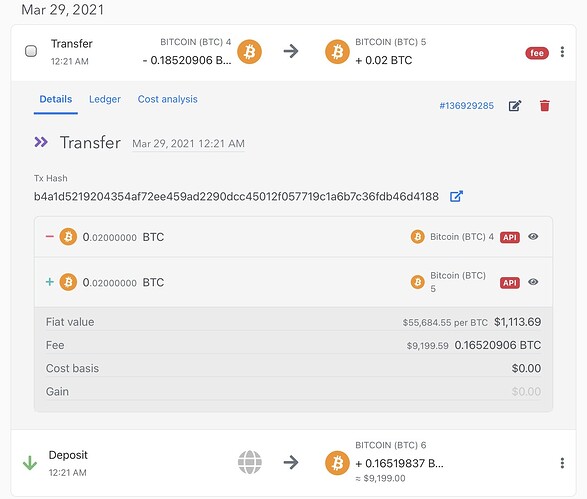Edit the Mar 29, 2021 12:21 AM date field
This screenshot has width=587, height=499.
[188, 144]
